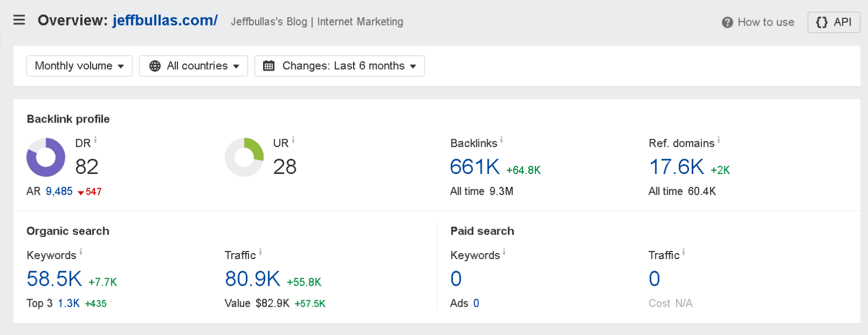
Task: Click info icon next to Backlinks
Action: tap(501, 140)
